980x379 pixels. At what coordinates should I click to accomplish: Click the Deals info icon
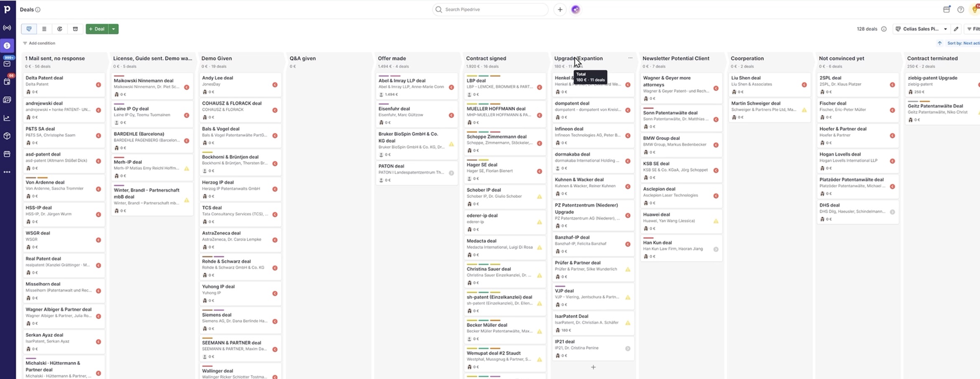pyautogui.click(x=38, y=10)
